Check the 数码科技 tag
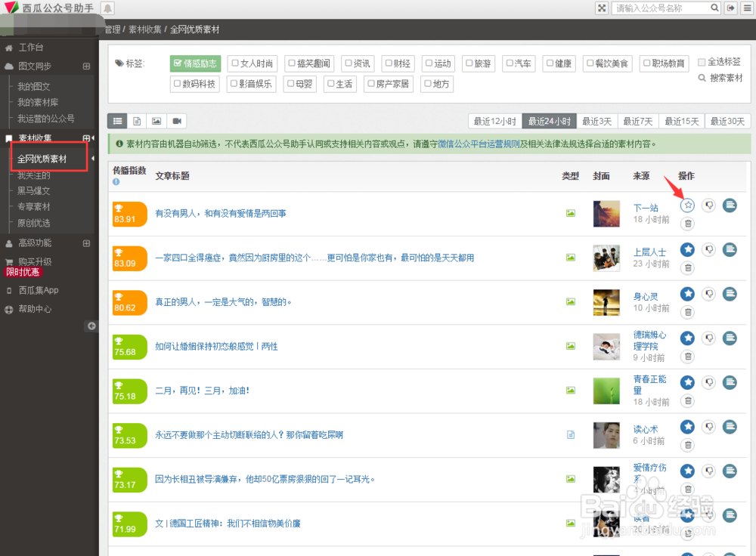This screenshot has width=756, height=556. coord(195,84)
